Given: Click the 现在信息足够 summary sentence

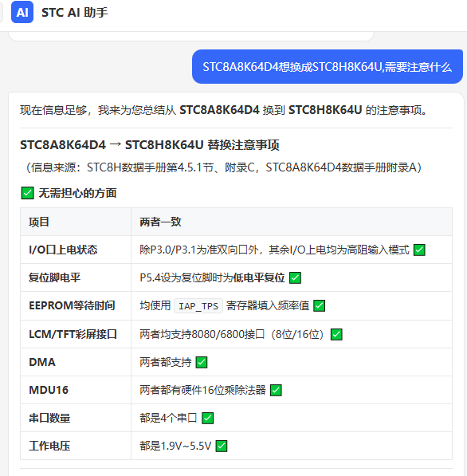Looking at the screenshot, I should [x=223, y=110].
